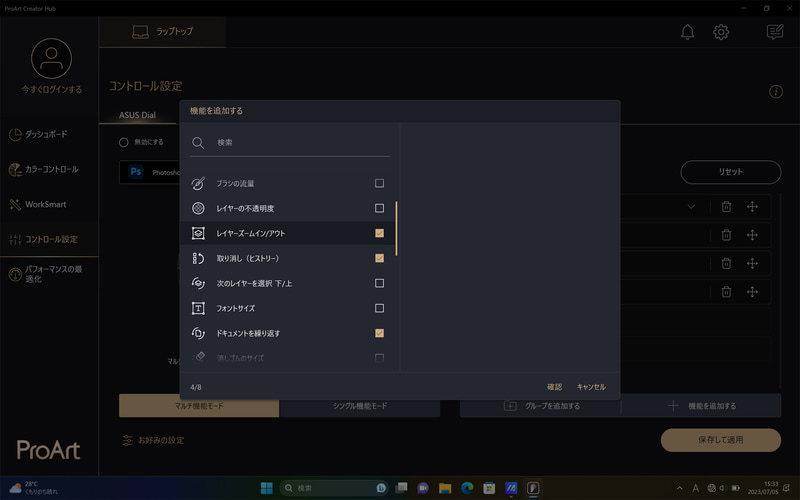Viewport: 800px width, 500px height.
Task: Select the 無効にする radio button
Action: 123,142
